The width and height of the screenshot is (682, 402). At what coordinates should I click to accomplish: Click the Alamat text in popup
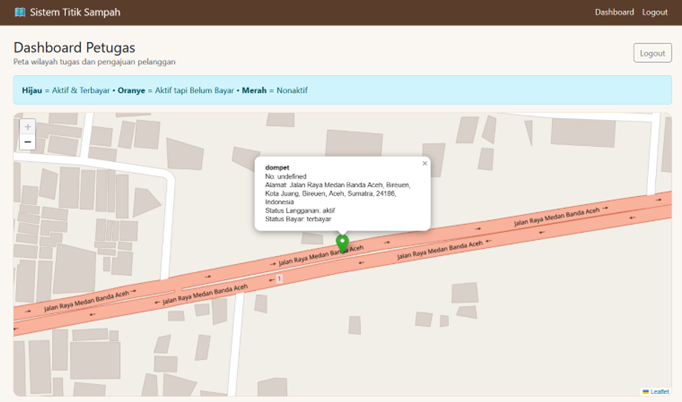click(338, 193)
